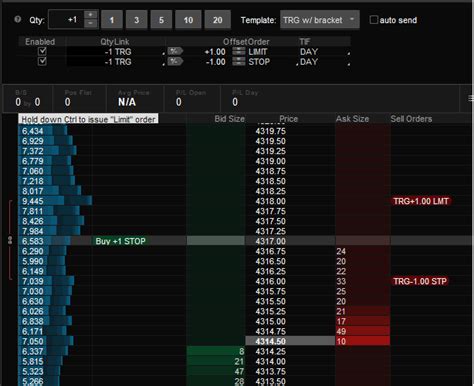The height and width of the screenshot is (386, 474).
Task: Click ask size 17 at 4315.00
Action: pos(363,321)
